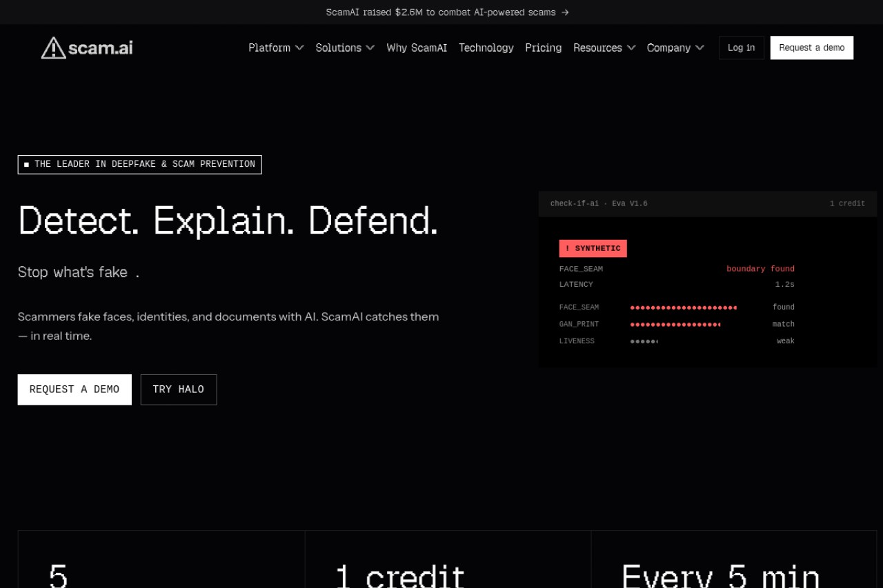Click the Log in button
Image resolution: width=883 pixels, height=588 pixels.
[x=742, y=48]
